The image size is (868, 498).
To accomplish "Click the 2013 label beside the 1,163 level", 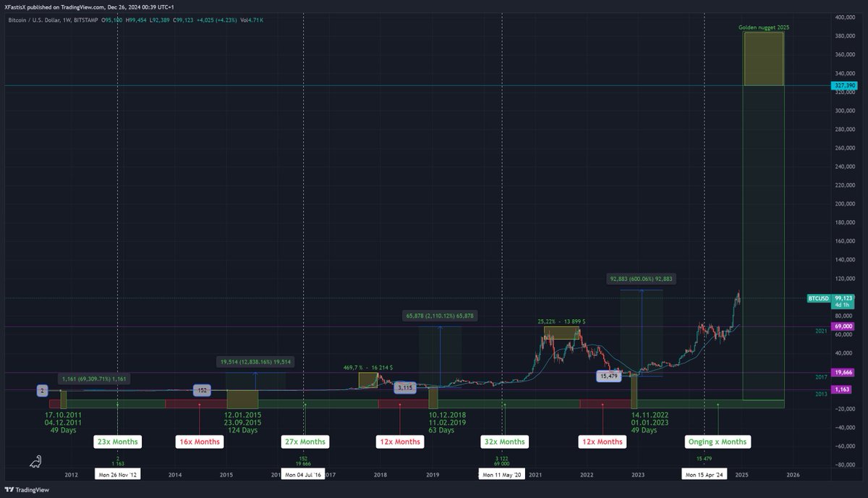I will point(820,394).
